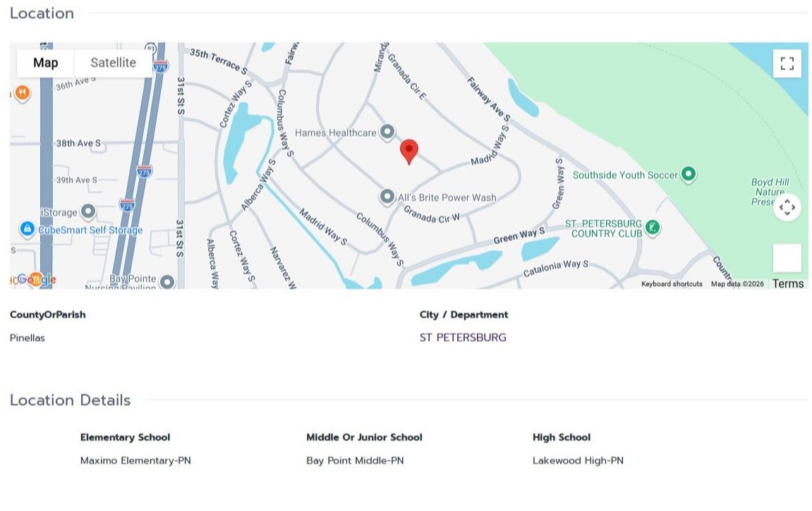
Task: Open the Terms link on map
Action: [787, 283]
